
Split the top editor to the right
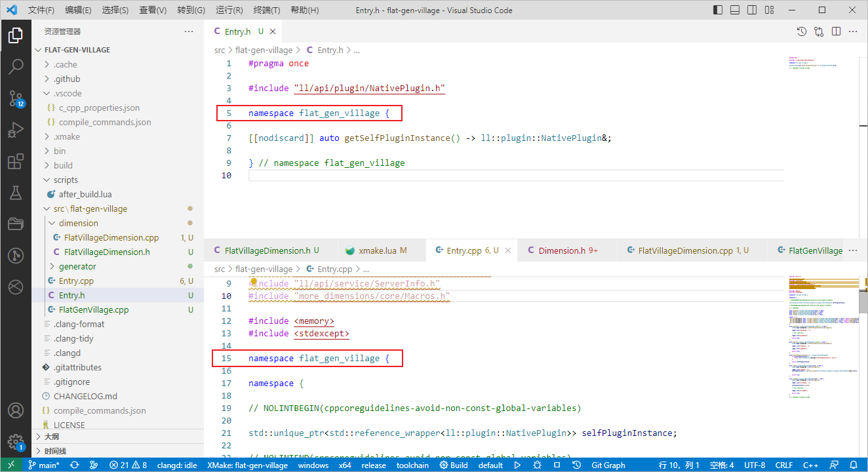point(836,31)
